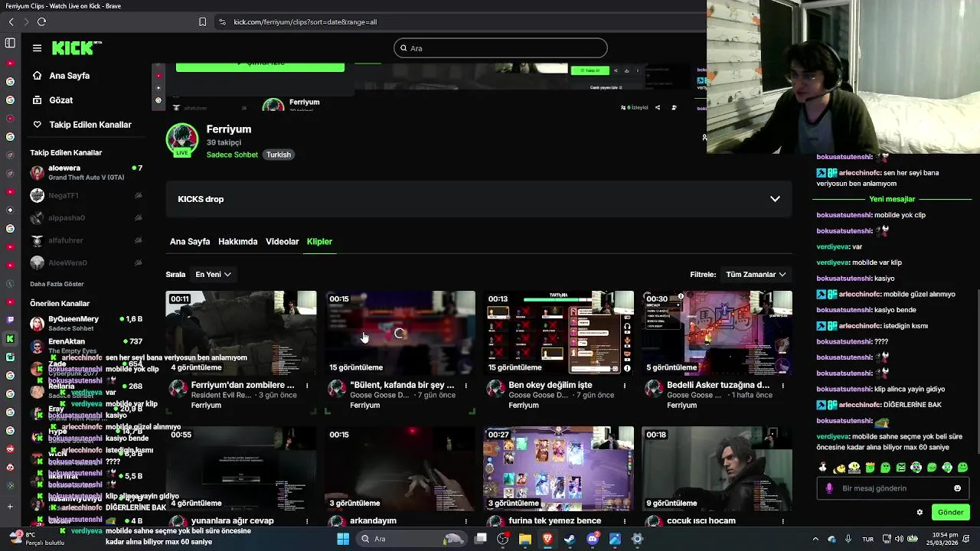
Task: Click Daha Fazla Göster link
Action: [x=57, y=284]
